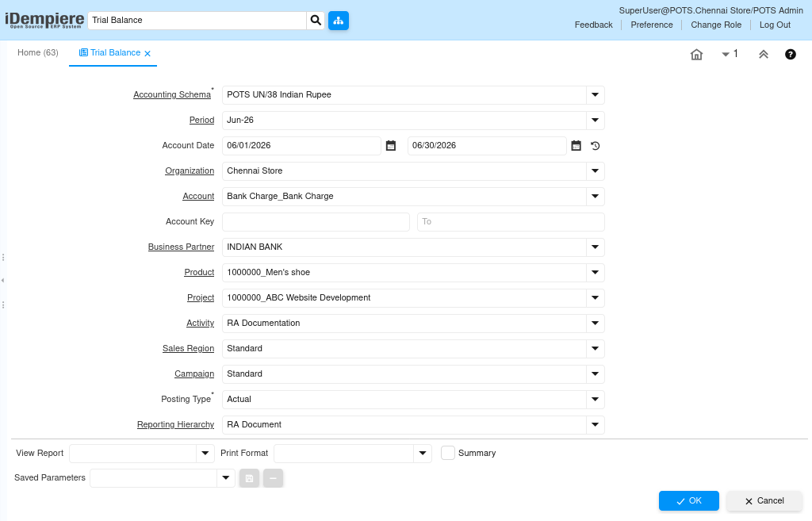812x521 pixels.
Task: Click the OK button
Action: (x=689, y=501)
